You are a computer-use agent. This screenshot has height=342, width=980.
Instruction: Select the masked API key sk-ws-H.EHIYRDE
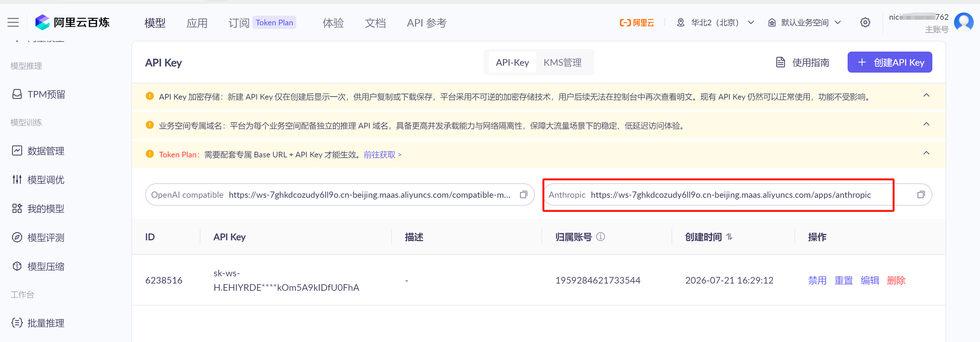click(286, 280)
